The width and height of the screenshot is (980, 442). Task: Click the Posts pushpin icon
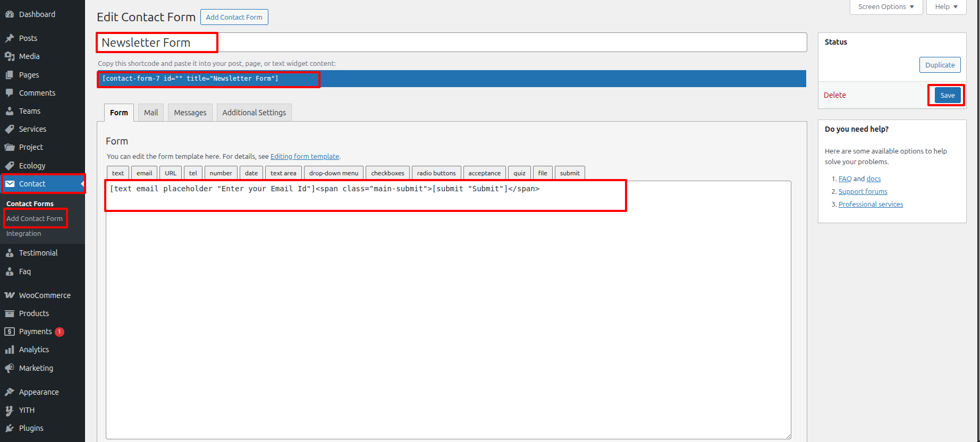10,38
